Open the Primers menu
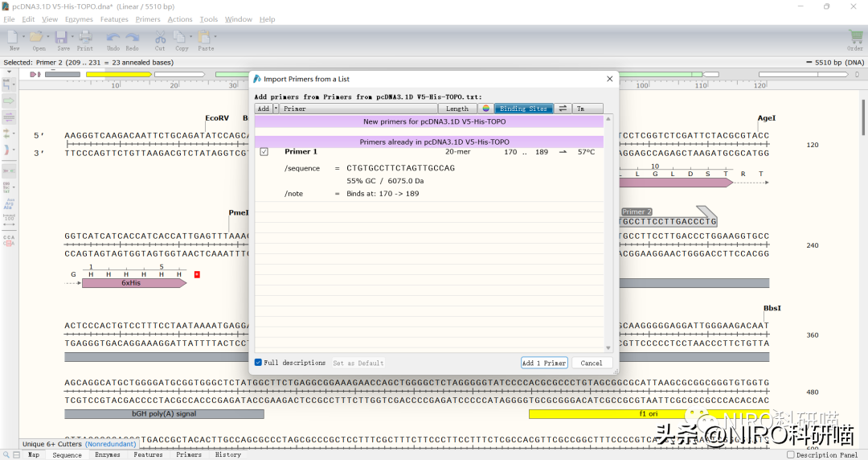Viewport: 868px width, 460px height. tap(148, 19)
